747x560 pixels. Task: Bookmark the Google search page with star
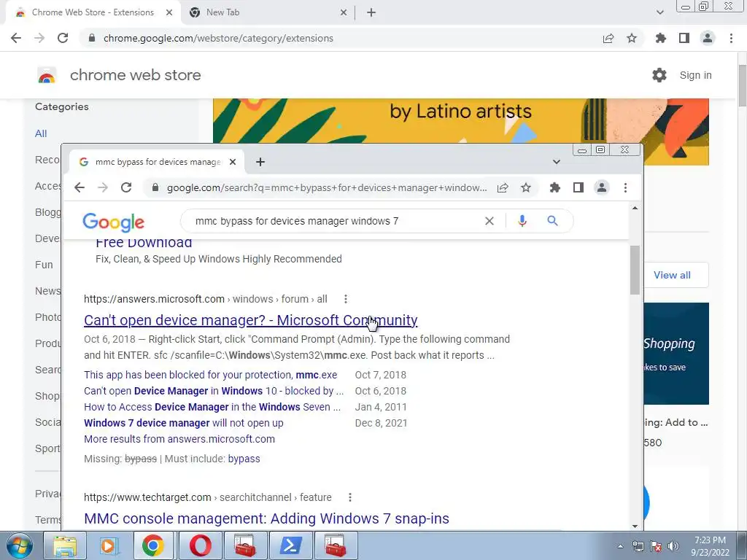[x=526, y=187]
